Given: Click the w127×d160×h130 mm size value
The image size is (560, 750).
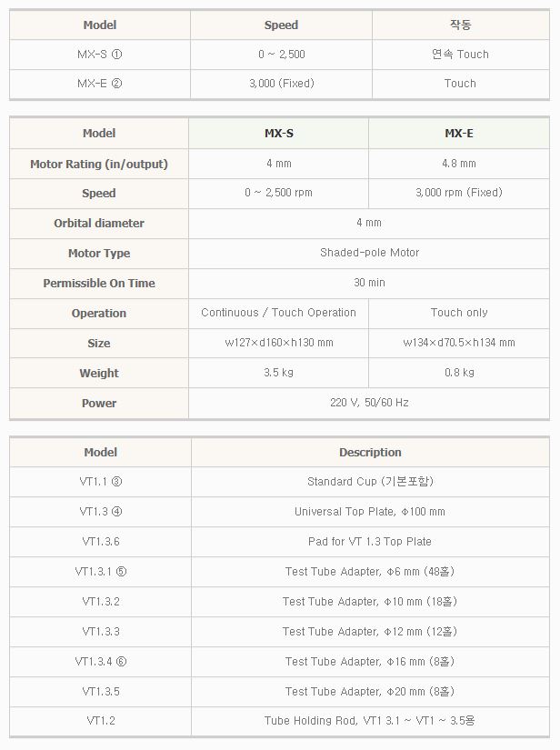Looking at the screenshot, I should point(278,343).
